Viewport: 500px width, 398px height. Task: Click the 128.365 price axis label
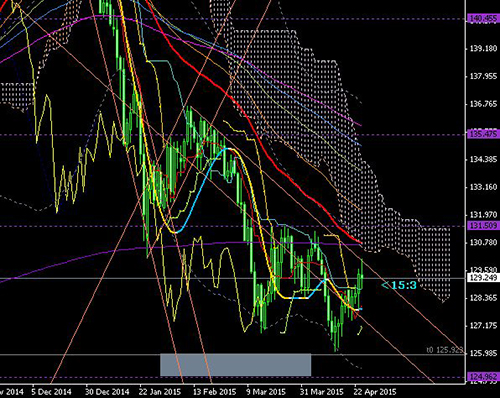click(483, 297)
